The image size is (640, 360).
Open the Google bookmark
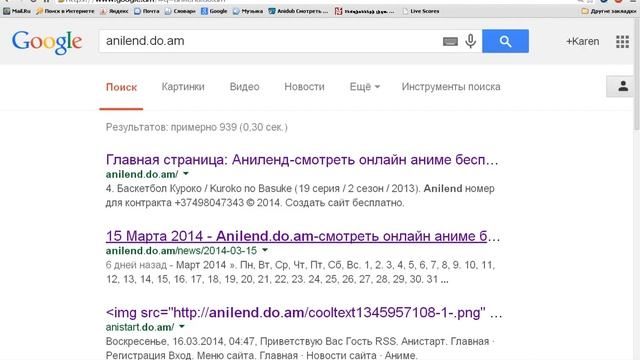point(214,11)
